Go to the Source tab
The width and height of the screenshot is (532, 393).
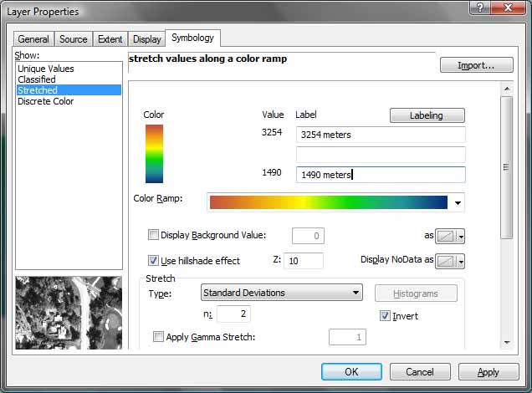click(74, 39)
